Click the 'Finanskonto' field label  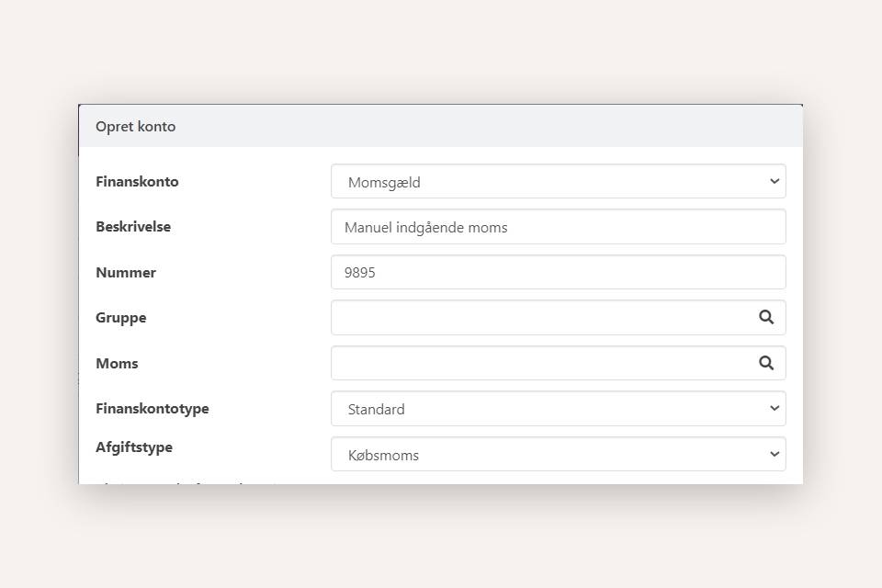coord(137,182)
